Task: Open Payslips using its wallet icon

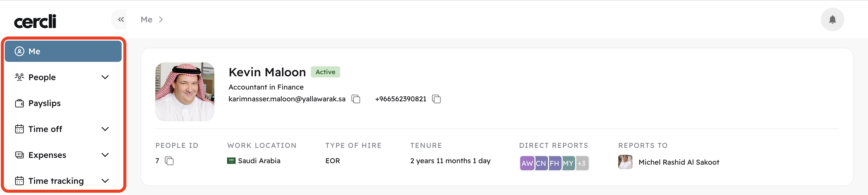Action: [x=19, y=103]
